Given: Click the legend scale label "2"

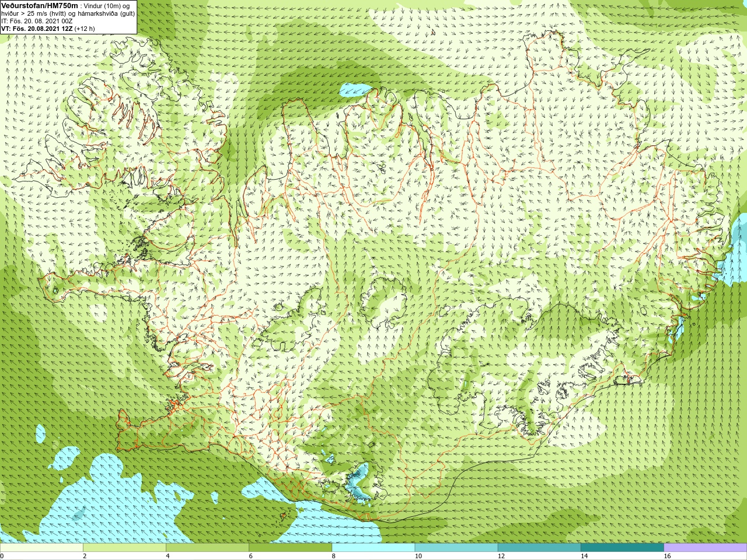Looking at the screenshot, I should 85,556.
